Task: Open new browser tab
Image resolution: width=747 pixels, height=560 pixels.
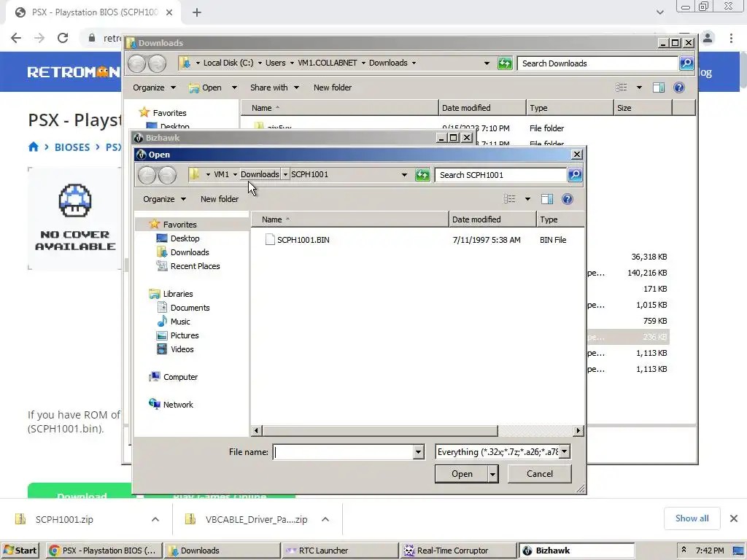Action: [197, 12]
